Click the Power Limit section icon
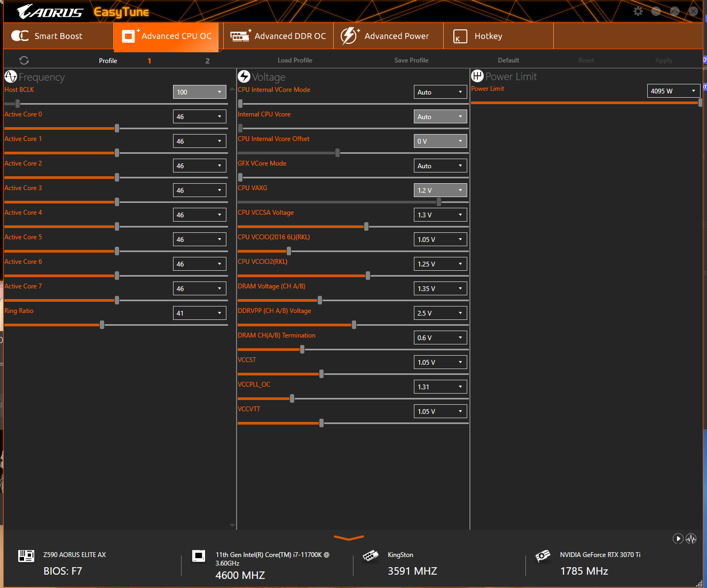The image size is (707, 588). pos(477,76)
